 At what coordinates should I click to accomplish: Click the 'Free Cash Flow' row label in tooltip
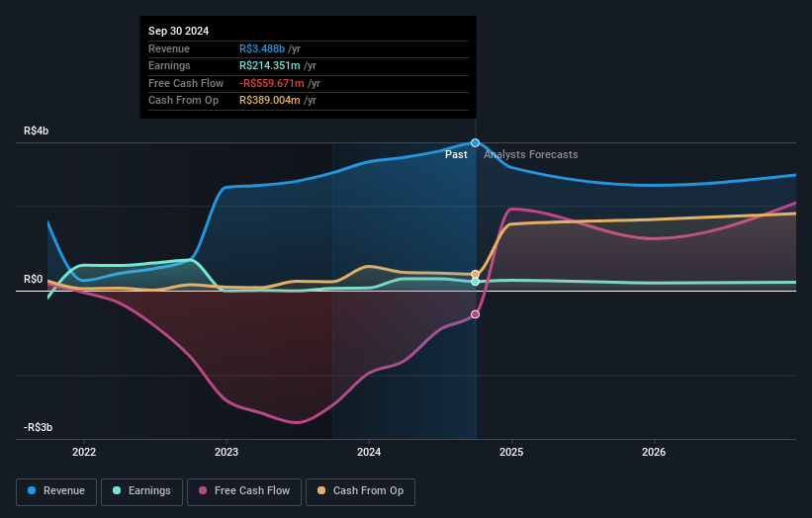pyautogui.click(x=186, y=83)
